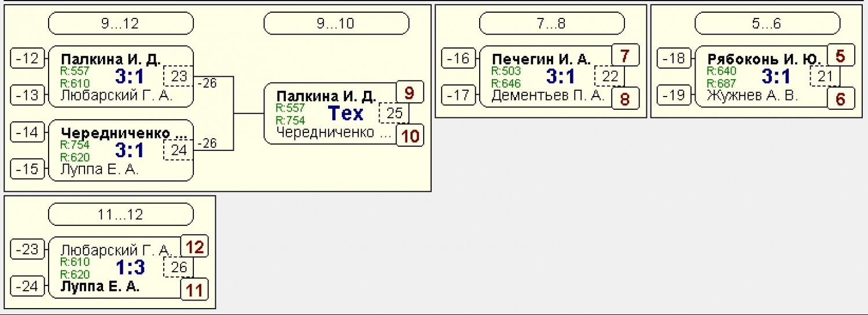Click place 5 red badge

841,55
